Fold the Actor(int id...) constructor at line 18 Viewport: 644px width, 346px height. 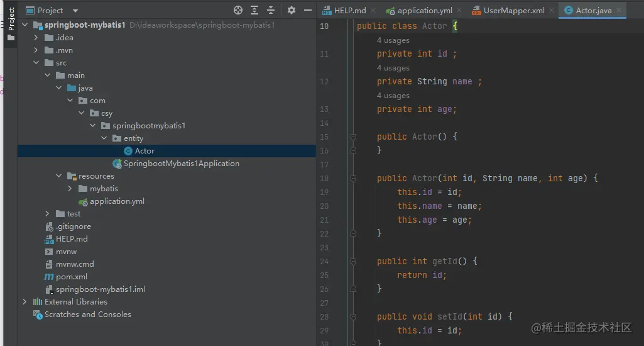[353, 178]
